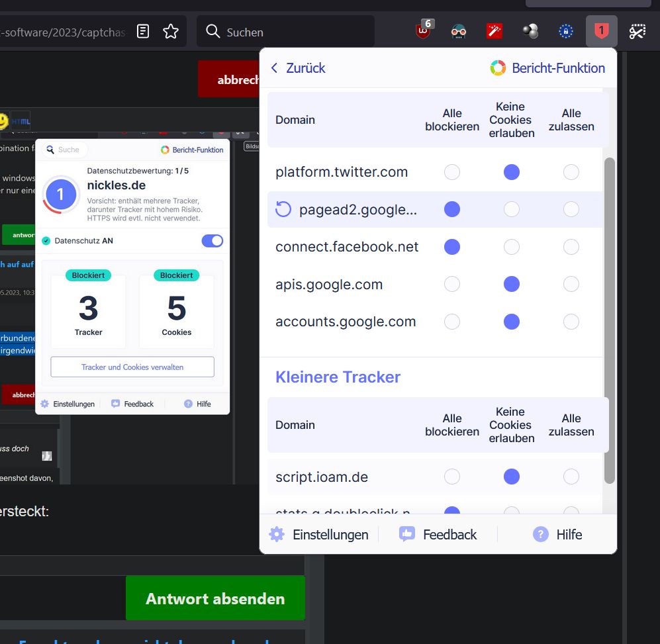Open Feedback in the embedded small popup

(x=132, y=404)
